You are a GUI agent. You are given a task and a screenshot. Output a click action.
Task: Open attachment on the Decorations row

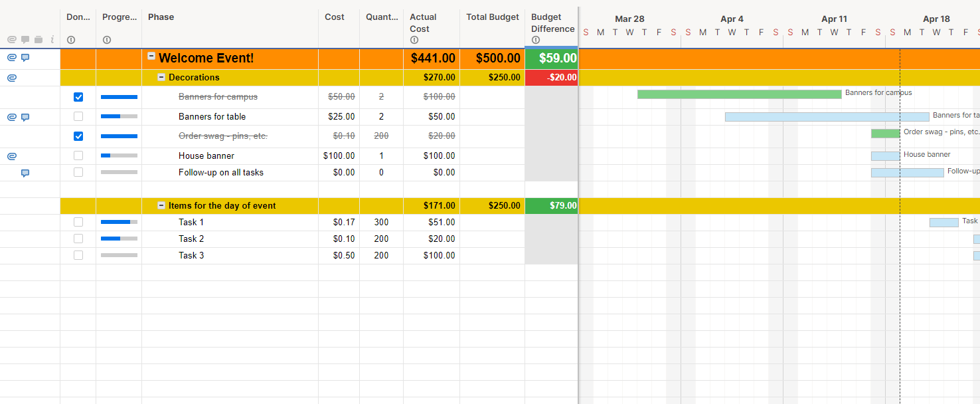[x=11, y=78]
